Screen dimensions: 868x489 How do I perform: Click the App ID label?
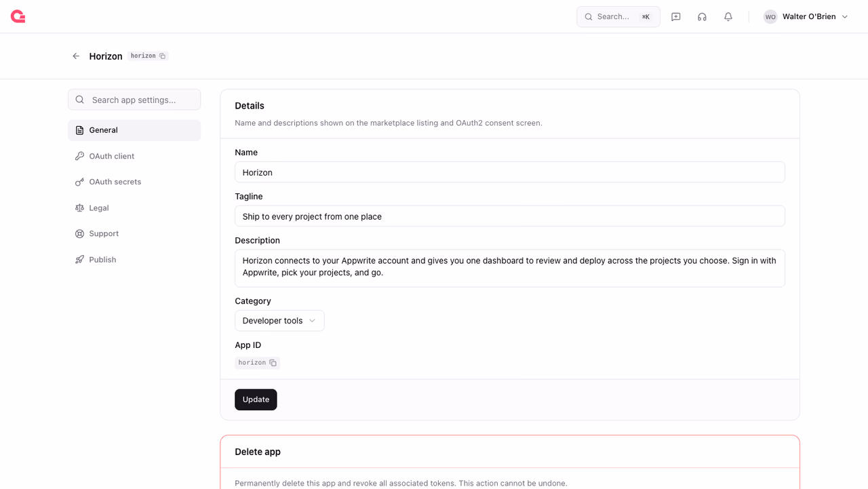(x=248, y=345)
